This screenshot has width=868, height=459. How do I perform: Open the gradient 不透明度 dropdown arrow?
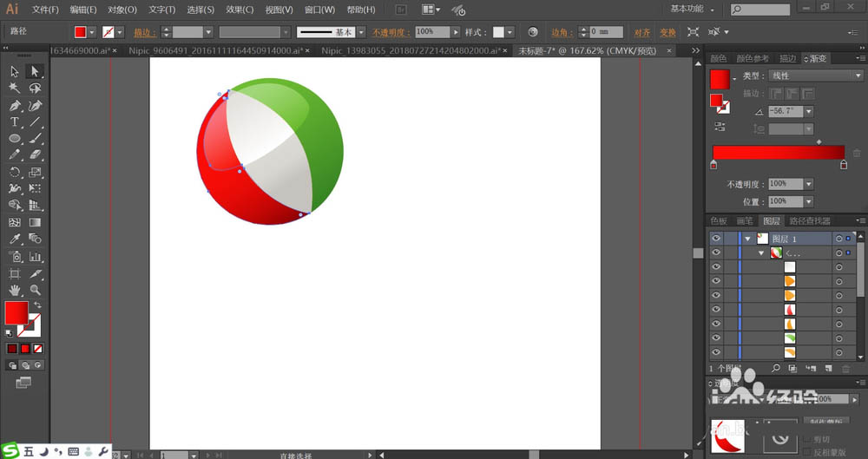(x=809, y=184)
